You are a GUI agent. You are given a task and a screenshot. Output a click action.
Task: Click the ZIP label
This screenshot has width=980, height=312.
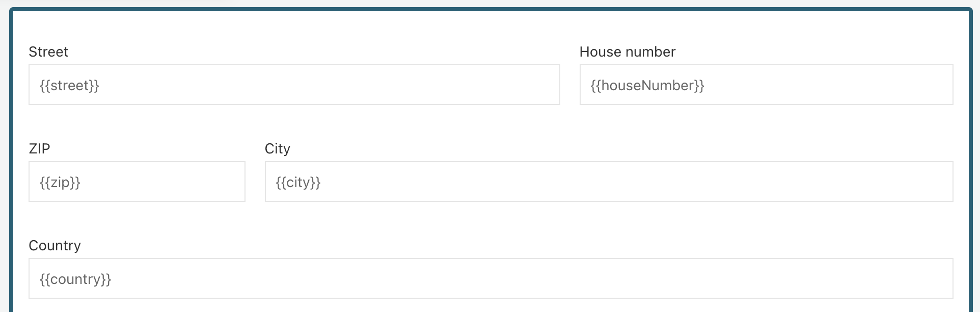(x=39, y=149)
